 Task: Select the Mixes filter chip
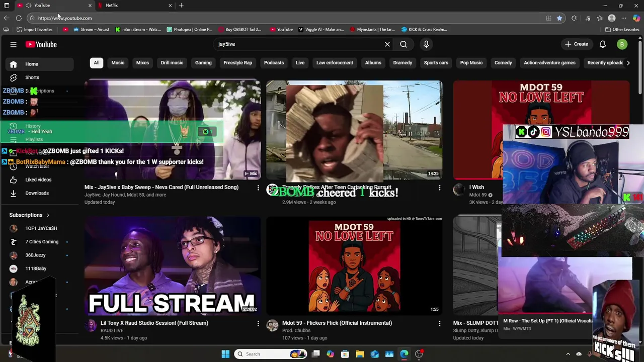(142, 63)
